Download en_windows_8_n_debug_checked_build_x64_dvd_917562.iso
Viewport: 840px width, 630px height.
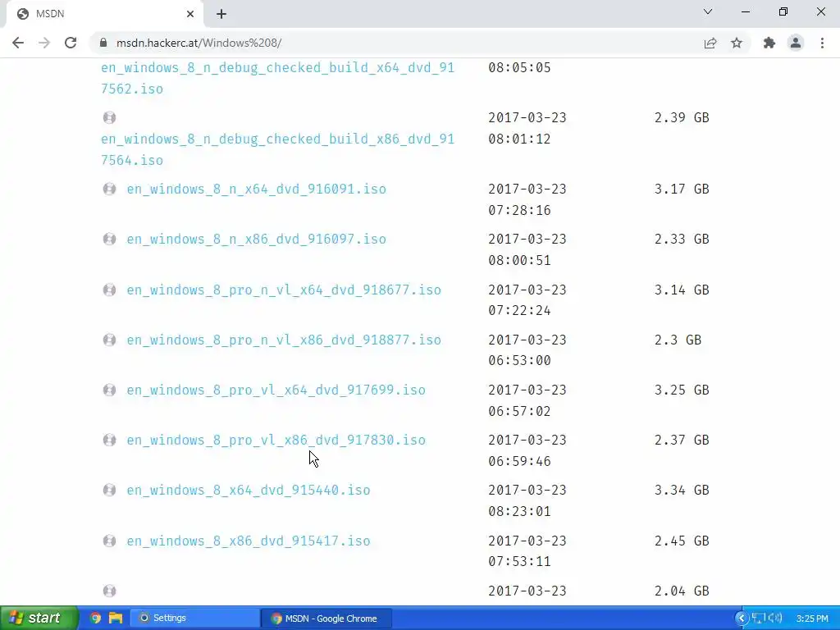(277, 78)
